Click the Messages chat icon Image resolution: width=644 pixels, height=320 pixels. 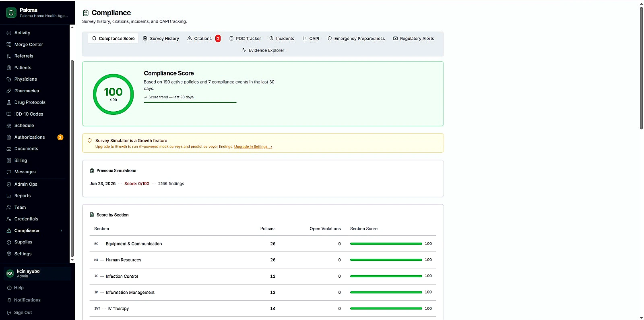(x=9, y=172)
